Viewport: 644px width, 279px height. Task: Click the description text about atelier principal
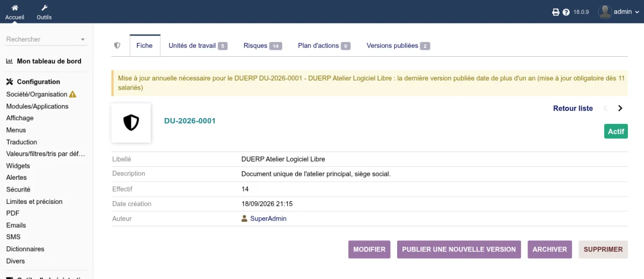(316, 174)
